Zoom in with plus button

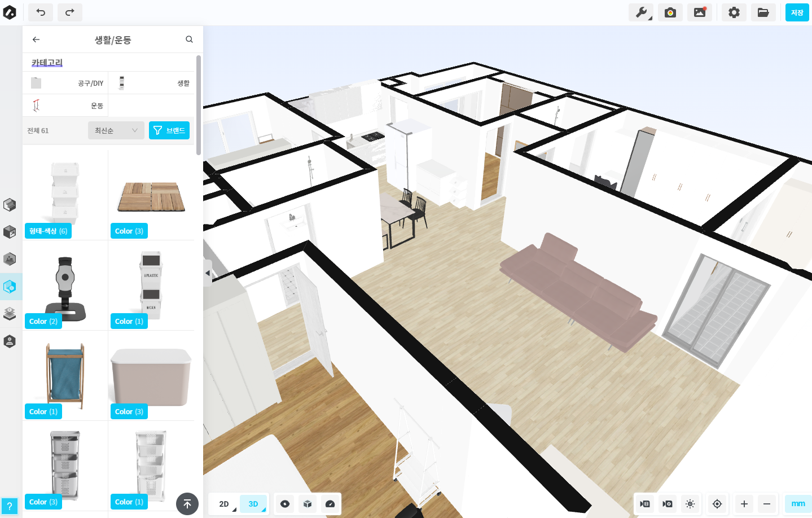(x=744, y=504)
